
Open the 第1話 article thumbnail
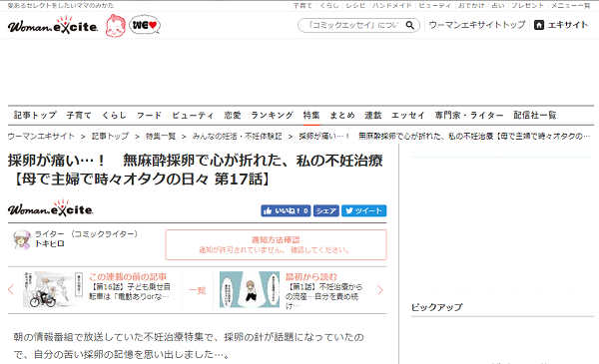pyautogui.click(x=250, y=289)
